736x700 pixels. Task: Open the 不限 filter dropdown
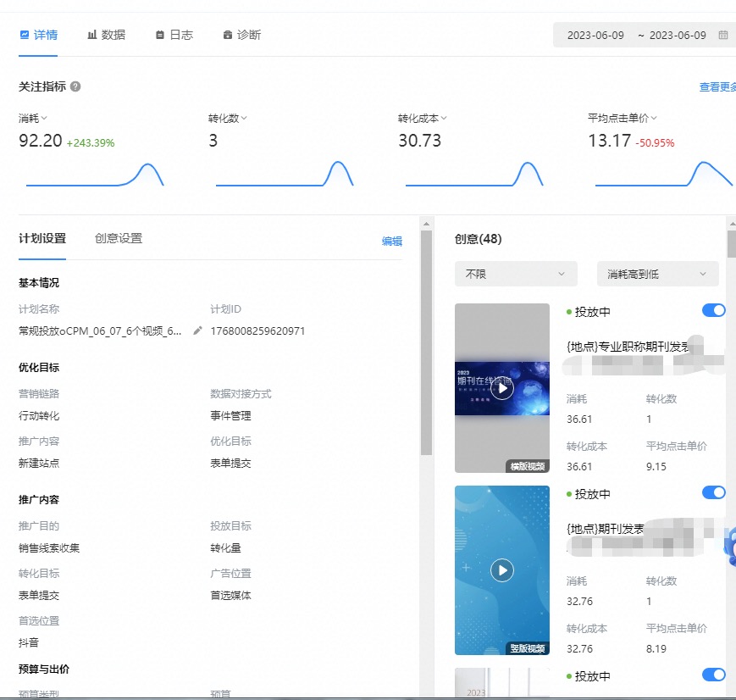click(516, 274)
